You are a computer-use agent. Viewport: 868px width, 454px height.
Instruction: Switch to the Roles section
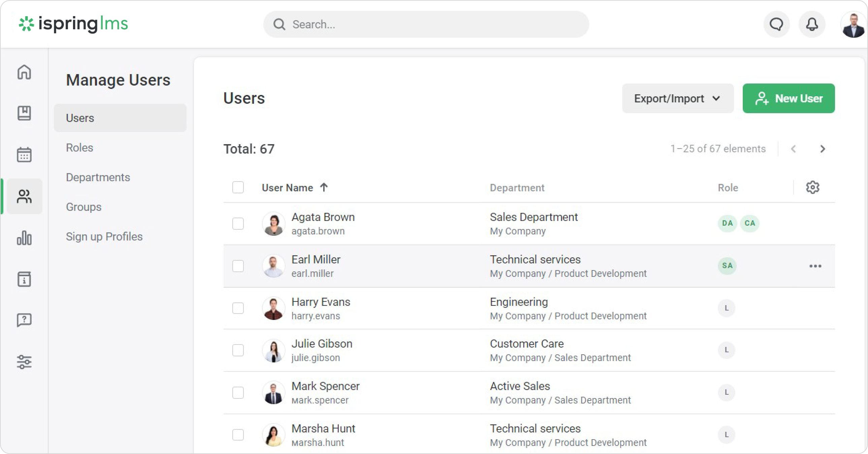click(x=79, y=148)
